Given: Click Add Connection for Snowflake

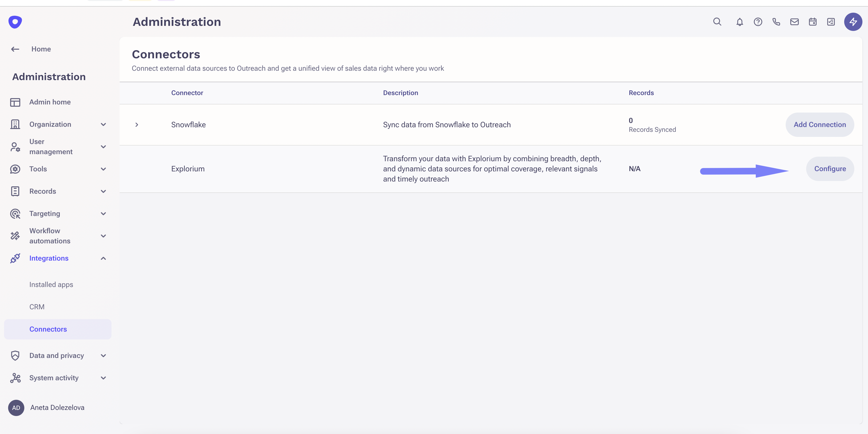Looking at the screenshot, I should click(819, 125).
